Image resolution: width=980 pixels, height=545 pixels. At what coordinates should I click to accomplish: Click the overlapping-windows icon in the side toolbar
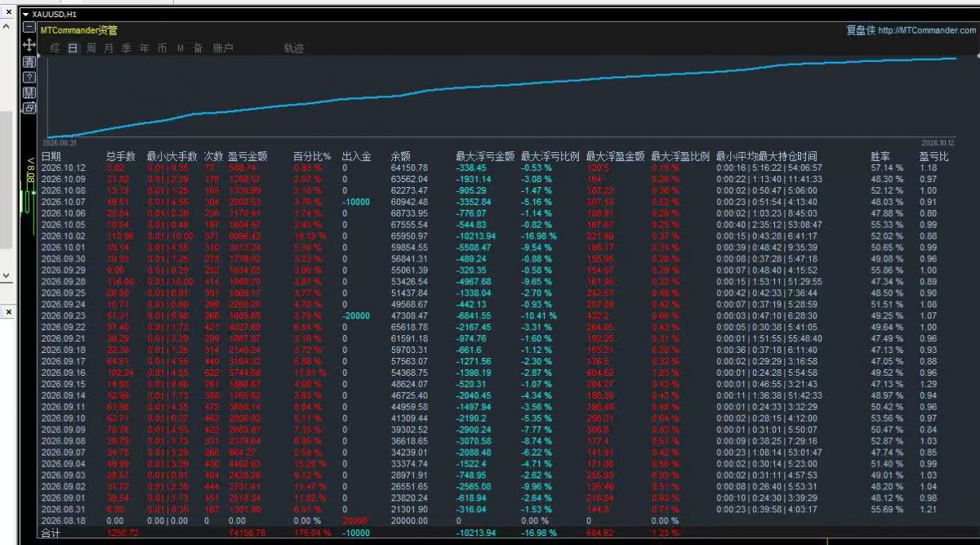click(x=29, y=108)
